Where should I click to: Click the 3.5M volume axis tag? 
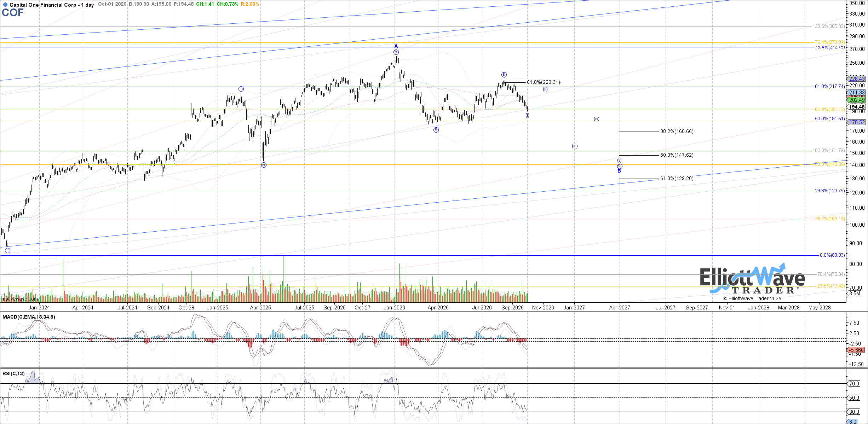pyautogui.click(x=855, y=294)
